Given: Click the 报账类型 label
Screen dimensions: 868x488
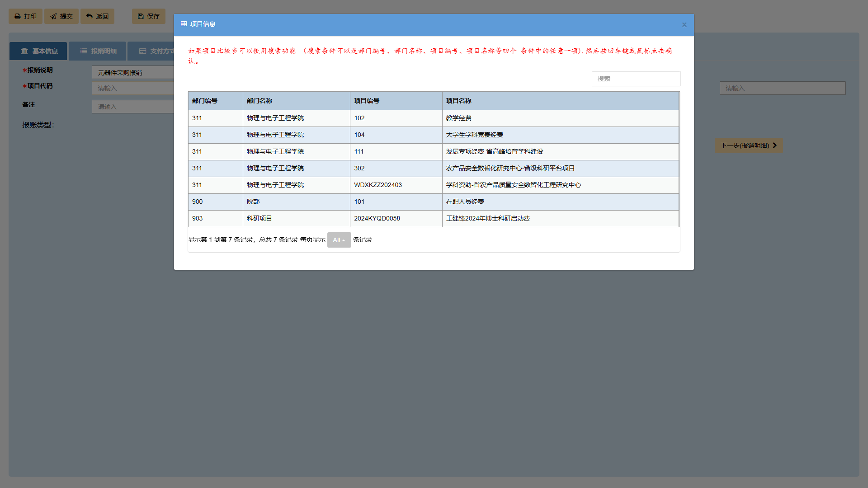Looking at the screenshot, I should [38, 125].
